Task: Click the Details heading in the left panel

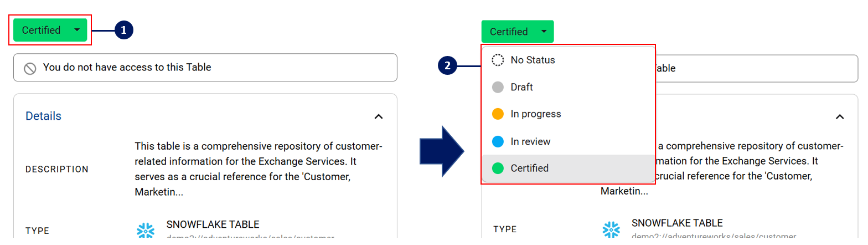Action: tap(43, 116)
